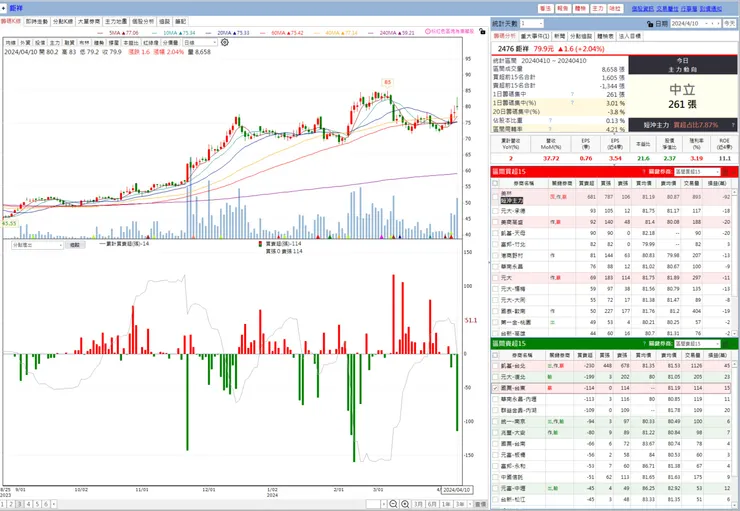Check the 凱基-台北 row checkbox
The width and height of the screenshot is (740, 511).
click(x=495, y=366)
